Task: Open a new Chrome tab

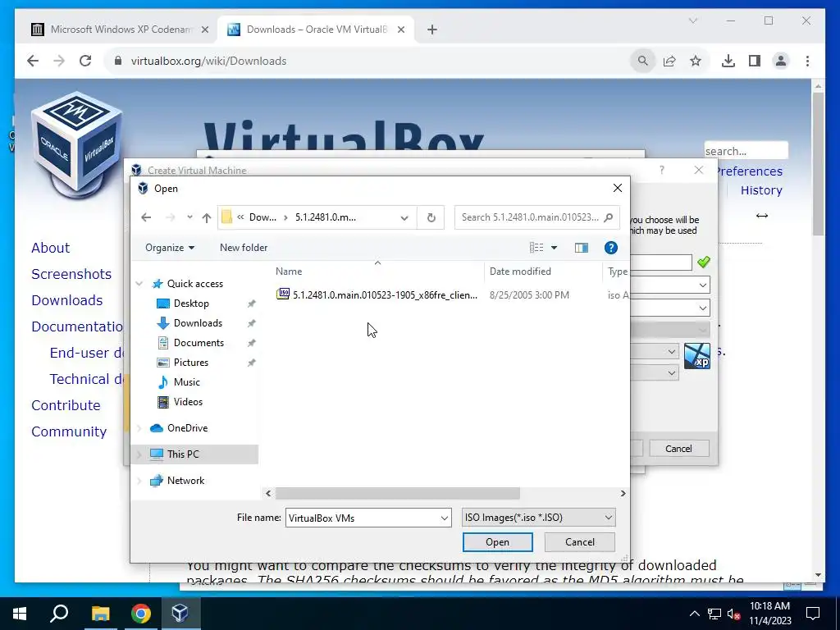Action: point(432,30)
